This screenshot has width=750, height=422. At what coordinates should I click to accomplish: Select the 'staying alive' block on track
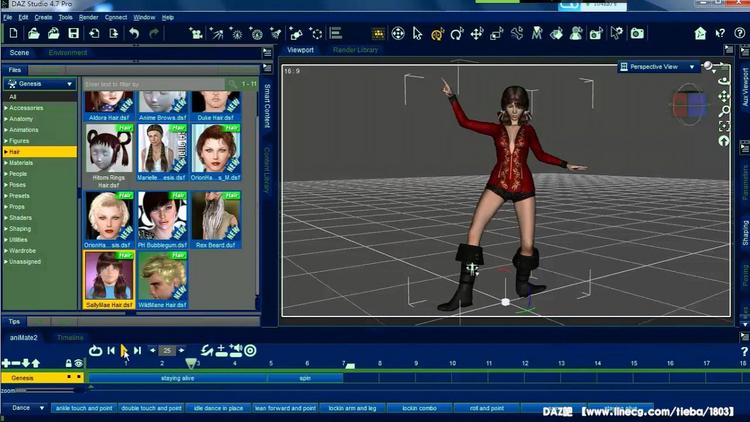pyautogui.click(x=177, y=378)
